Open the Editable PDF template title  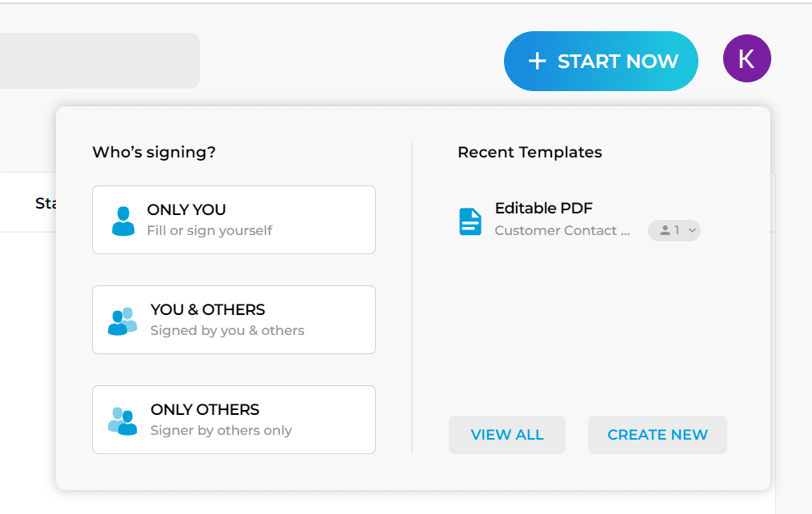click(543, 209)
